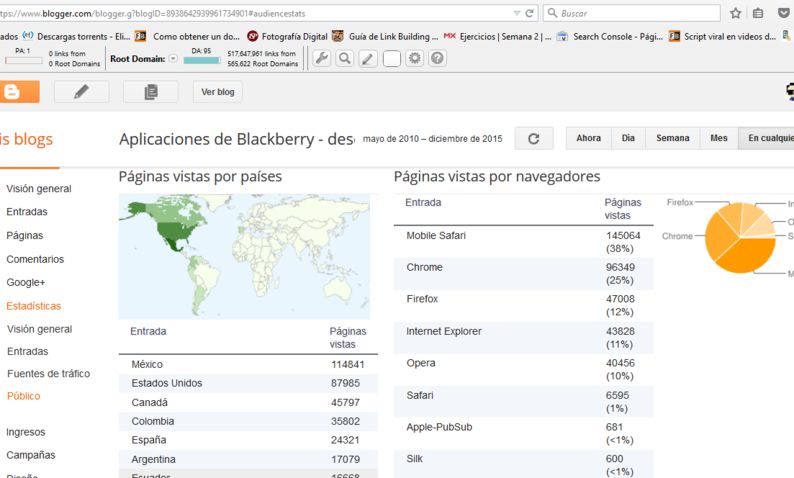This screenshot has width=794, height=478.
Task: Reload the page in address bar
Action: pos(529,13)
